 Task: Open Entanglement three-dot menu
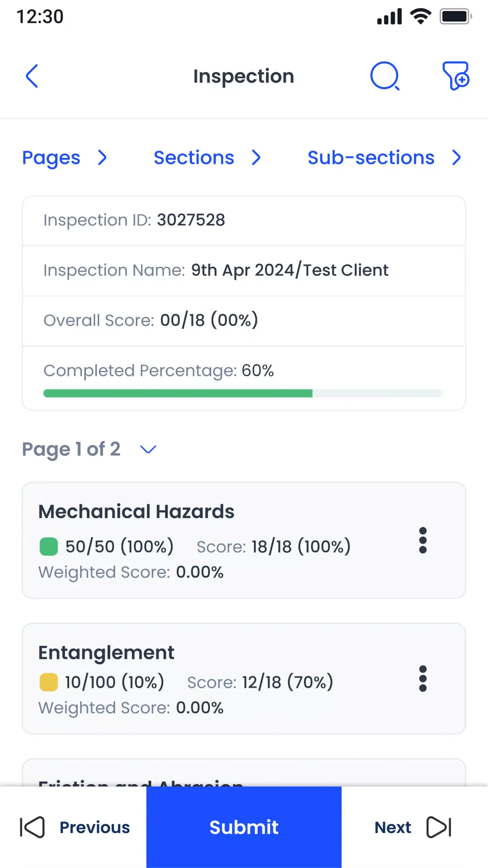coord(423,678)
